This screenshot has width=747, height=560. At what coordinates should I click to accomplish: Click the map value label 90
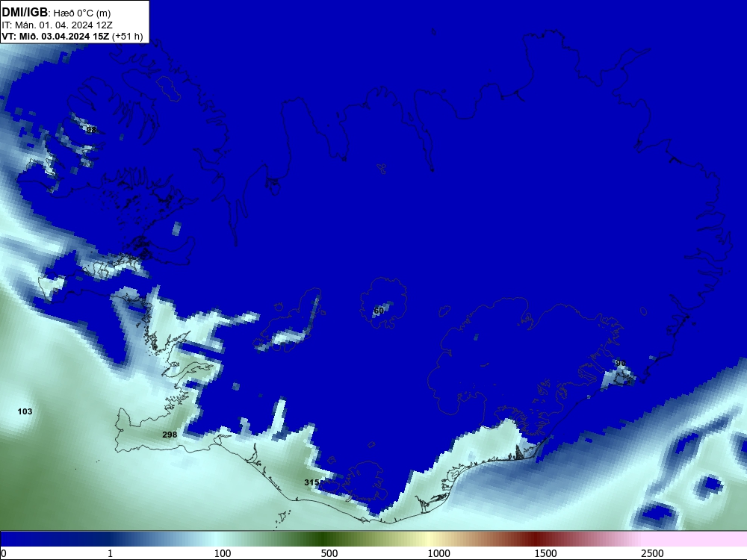point(620,363)
